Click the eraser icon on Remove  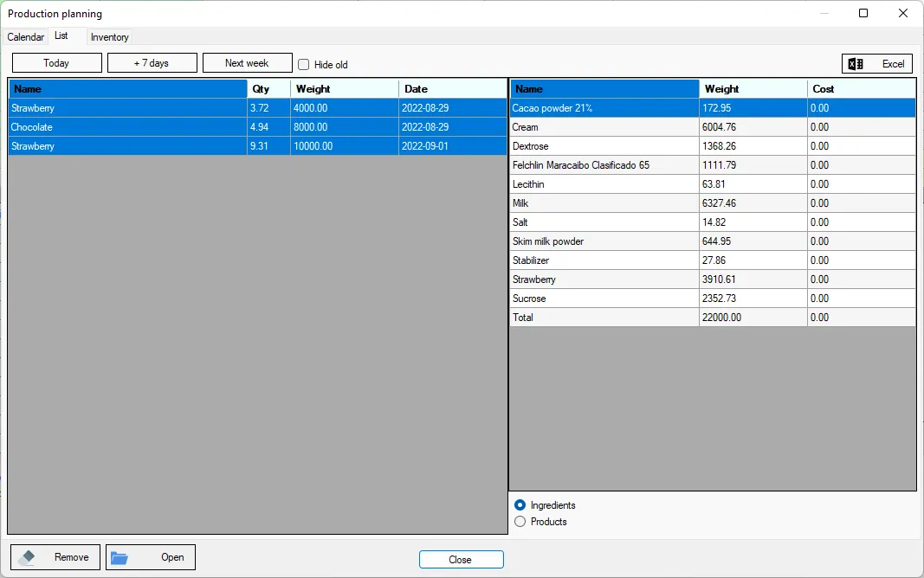coord(27,557)
